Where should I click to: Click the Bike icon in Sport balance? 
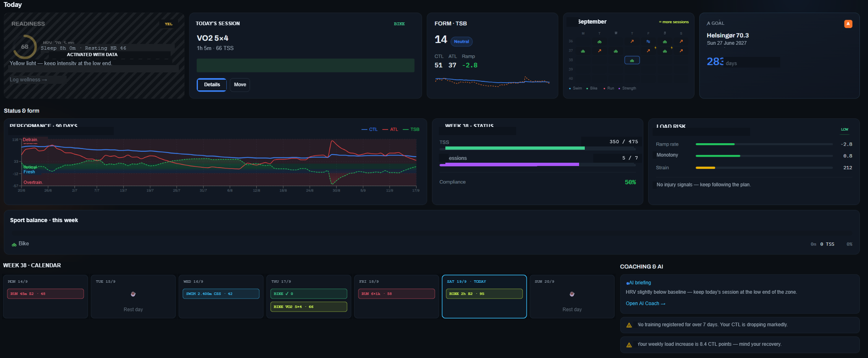point(14,244)
